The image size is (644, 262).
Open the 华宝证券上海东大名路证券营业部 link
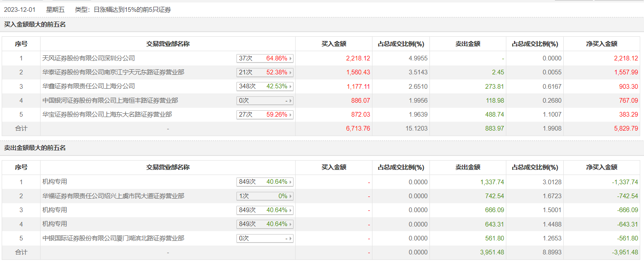click(107, 115)
